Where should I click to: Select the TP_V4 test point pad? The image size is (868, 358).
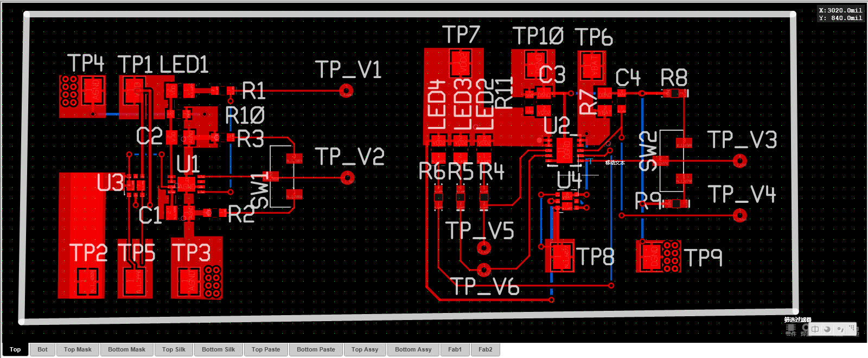(x=739, y=215)
